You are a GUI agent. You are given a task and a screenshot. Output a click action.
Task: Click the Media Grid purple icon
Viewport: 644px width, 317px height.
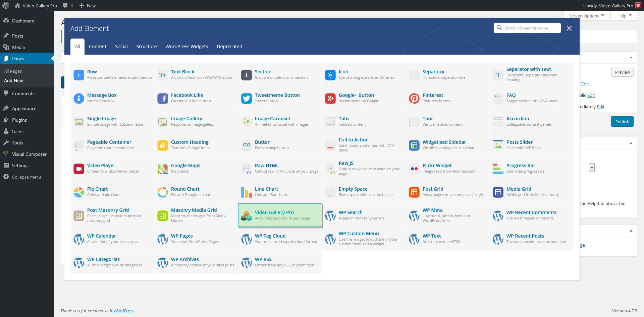pos(498,192)
